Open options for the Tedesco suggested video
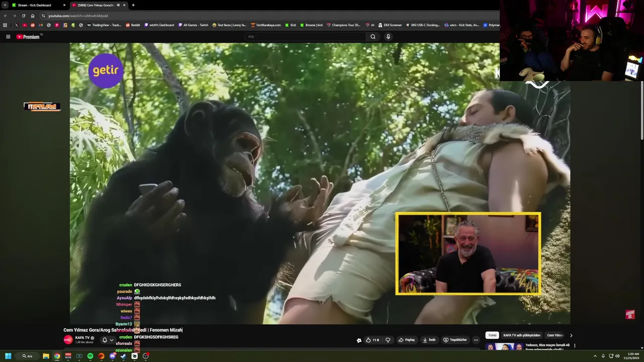The width and height of the screenshot is (644, 362). click(x=575, y=346)
